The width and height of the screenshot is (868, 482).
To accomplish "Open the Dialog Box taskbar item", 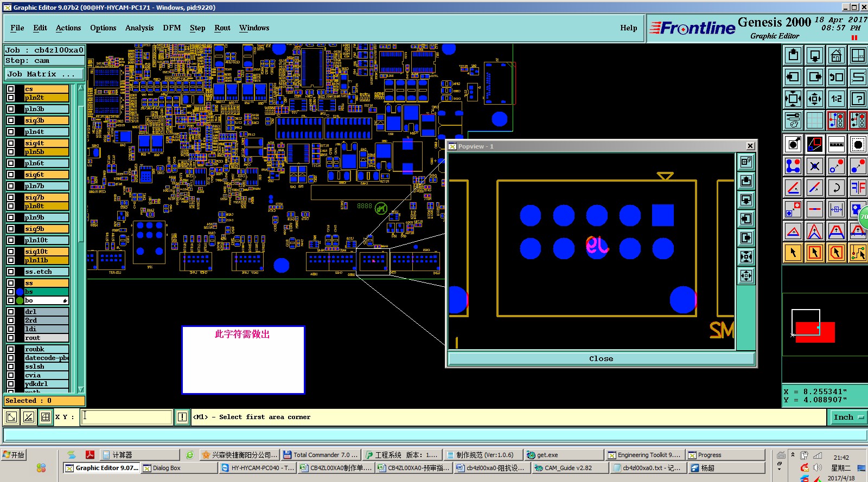I will pyautogui.click(x=180, y=468).
